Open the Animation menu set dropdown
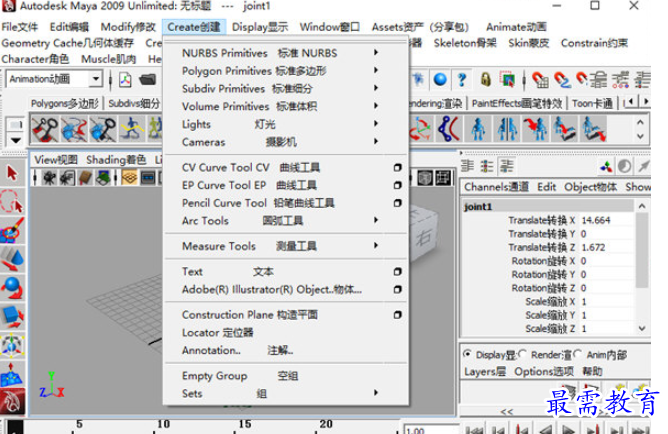The height and width of the screenshot is (434, 668). coord(96,79)
